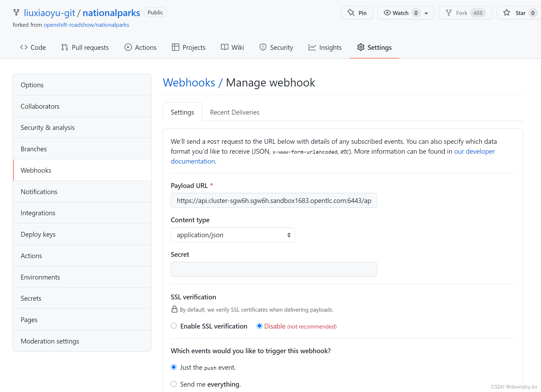This screenshot has height=392, width=541.
Task: Select Disable SSL verification radio button
Action: [259, 326]
